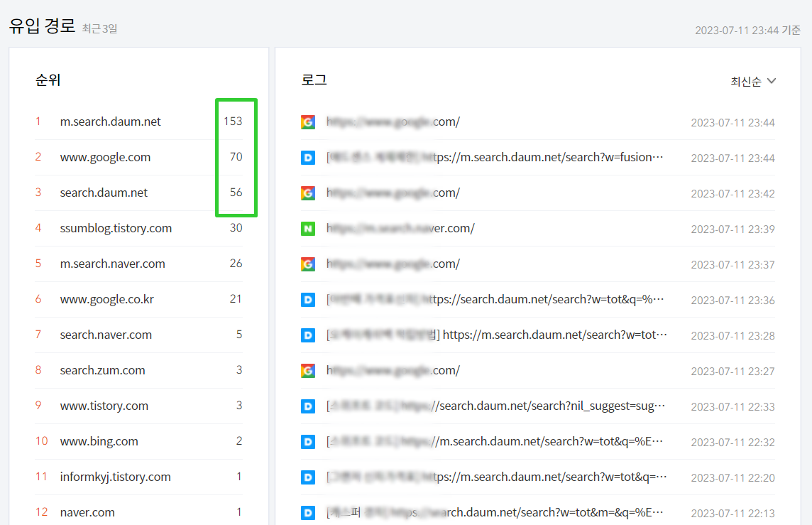Click Daum icon in 23:28 log entry
The width and height of the screenshot is (812, 525).
click(308, 335)
